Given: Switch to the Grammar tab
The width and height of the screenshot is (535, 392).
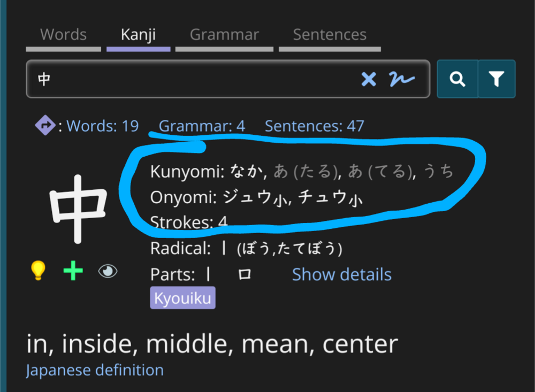Looking at the screenshot, I should click(x=224, y=35).
